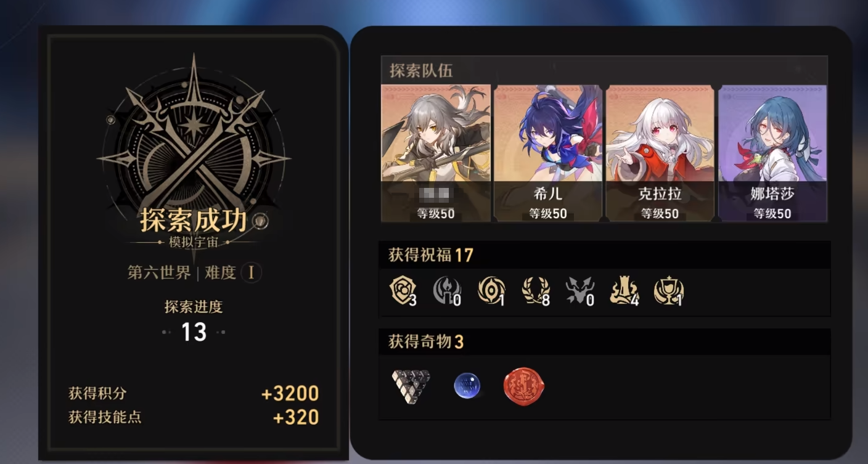The height and width of the screenshot is (464, 868).
Task: Open the 娜塔莎 character card
Action: pyautogui.click(x=772, y=153)
